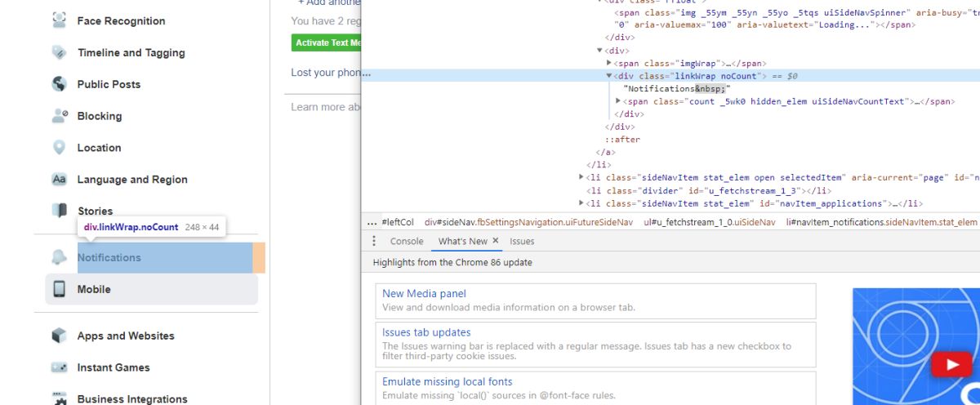Image resolution: width=980 pixels, height=405 pixels.
Task: Select the li divider element row
Action: 708,190
